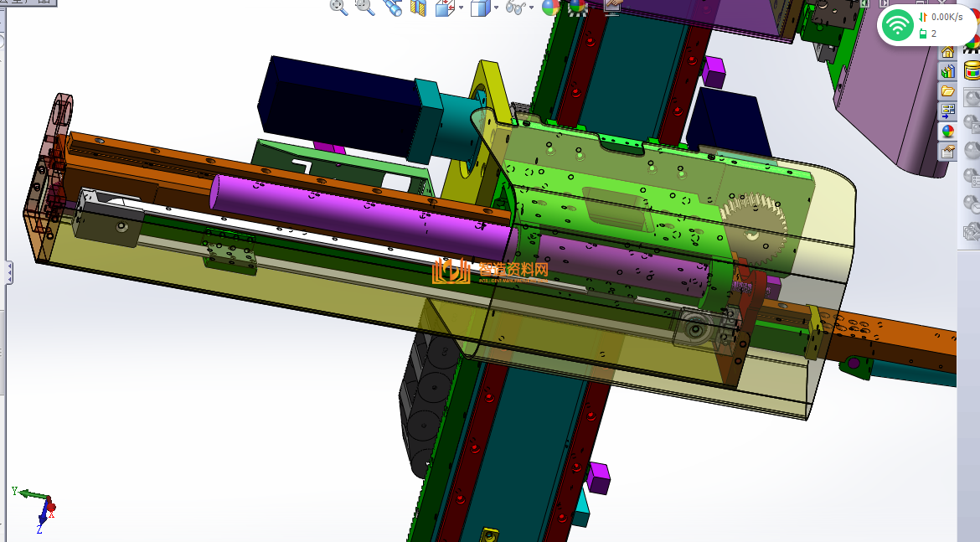Viewport: 980px width, 542px height.
Task: Open the View Orientation cube icon
Action: click(444, 8)
